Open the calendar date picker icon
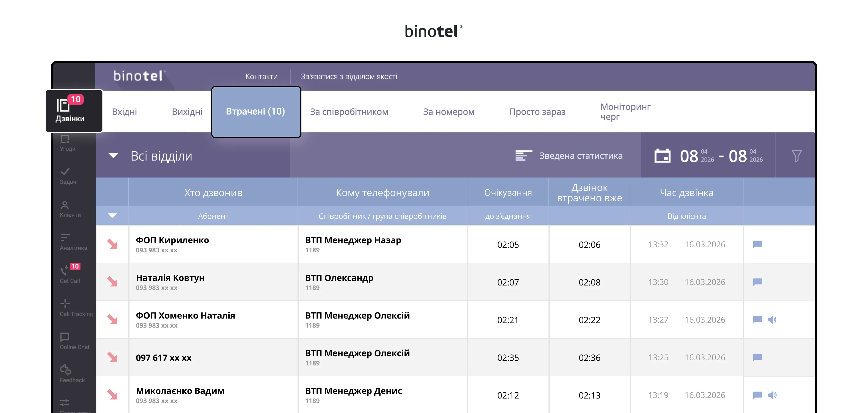The width and height of the screenshot is (868, 413). 662,156
